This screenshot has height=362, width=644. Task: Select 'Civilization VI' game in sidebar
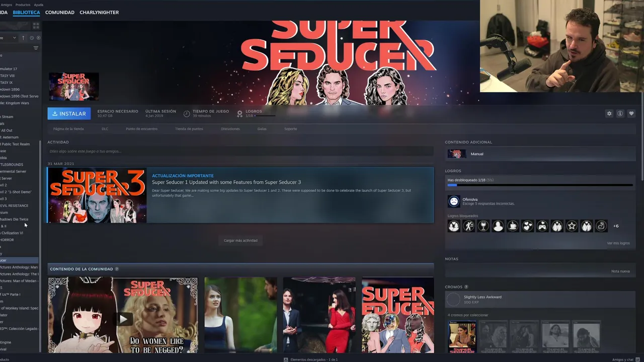(x=12, y=233)
